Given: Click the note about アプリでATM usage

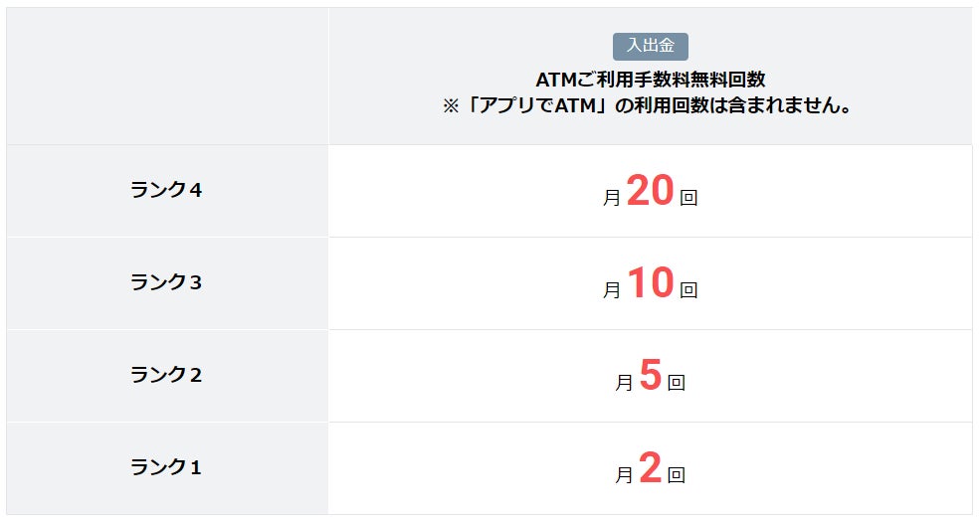Looking at the screenshot, I should 651,106.
